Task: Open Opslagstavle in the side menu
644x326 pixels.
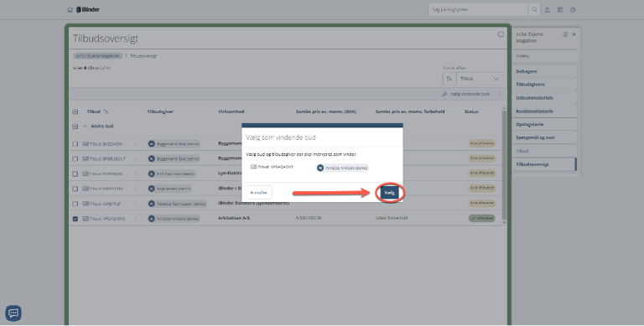Action: coord(544,124)
